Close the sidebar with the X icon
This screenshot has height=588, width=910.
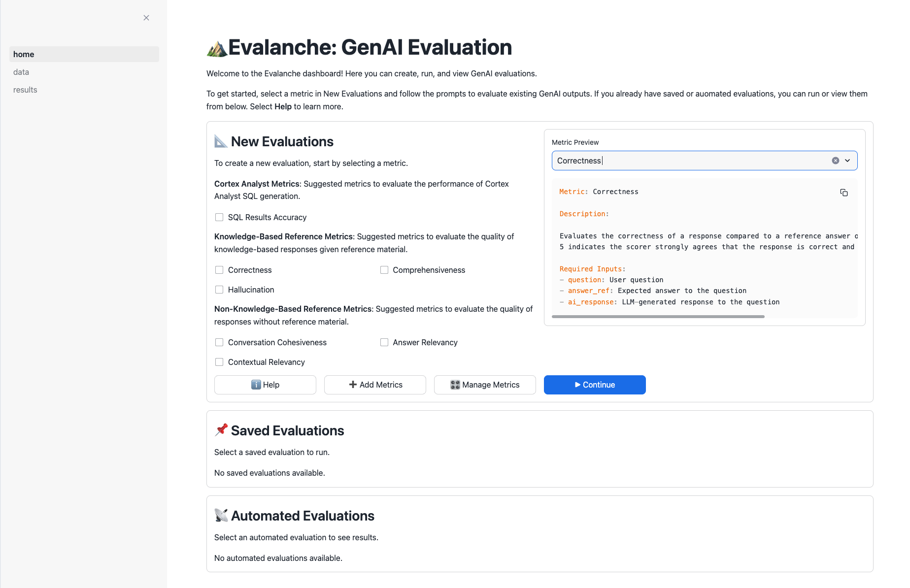point(146,18)
